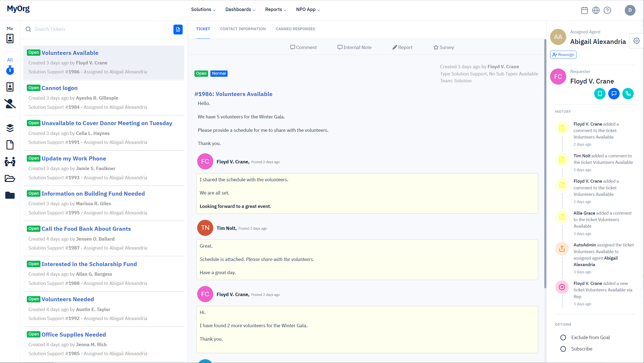This screenshot has width=644, height=363.
Task: Open agent settings gear icon
Action: click(637, 41)
